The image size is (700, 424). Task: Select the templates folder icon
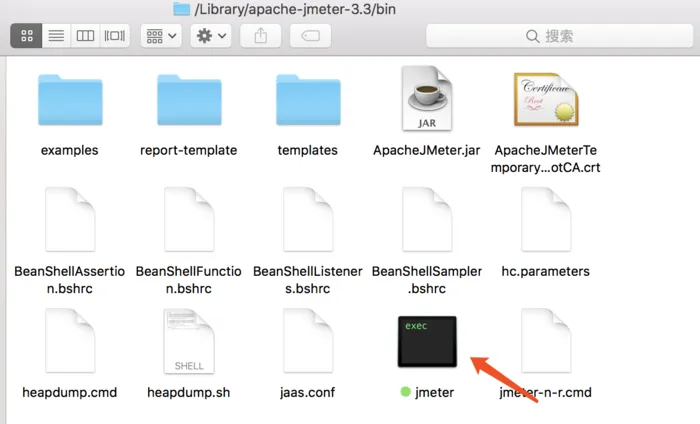click(308, 100)
